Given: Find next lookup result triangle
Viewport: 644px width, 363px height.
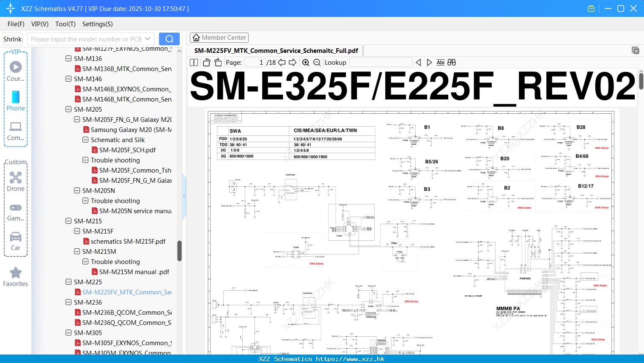Looking at the screenshot, I should tap(429, 63).
